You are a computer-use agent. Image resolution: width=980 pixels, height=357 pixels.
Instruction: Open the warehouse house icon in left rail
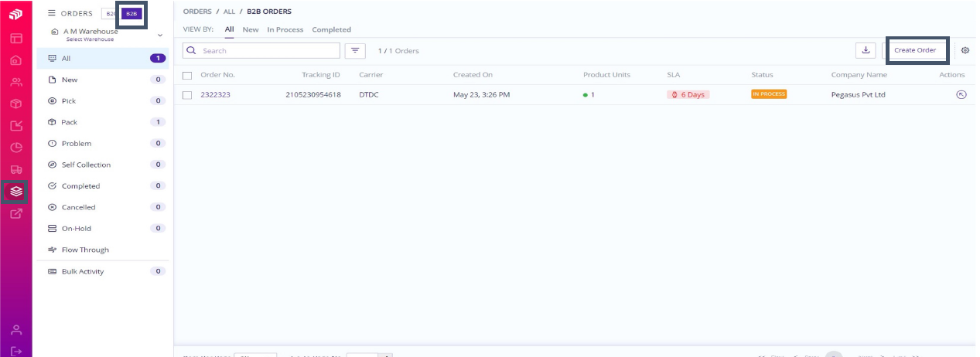point(15,59)
